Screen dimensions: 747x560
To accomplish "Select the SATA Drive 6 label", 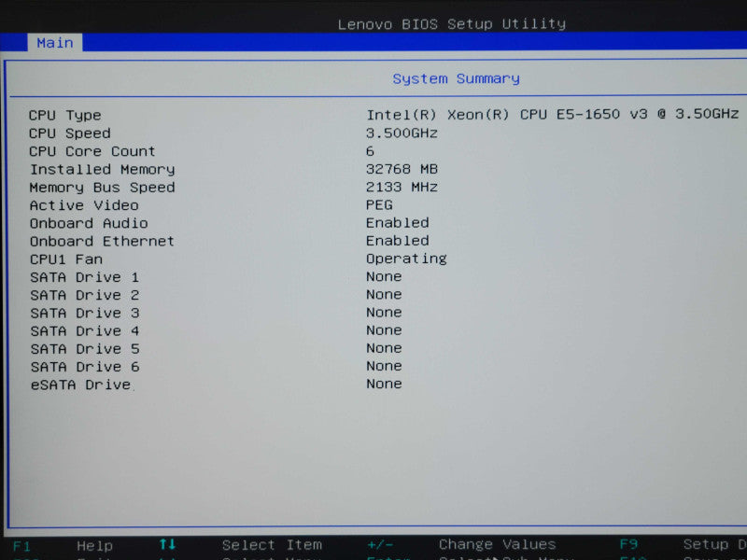I will (84, 367).
